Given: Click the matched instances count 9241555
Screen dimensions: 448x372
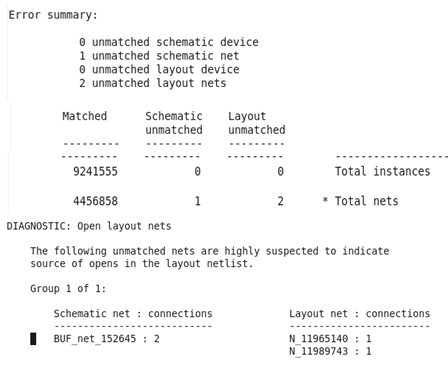Looking at the screenshot, I should (x=95, y=172).
